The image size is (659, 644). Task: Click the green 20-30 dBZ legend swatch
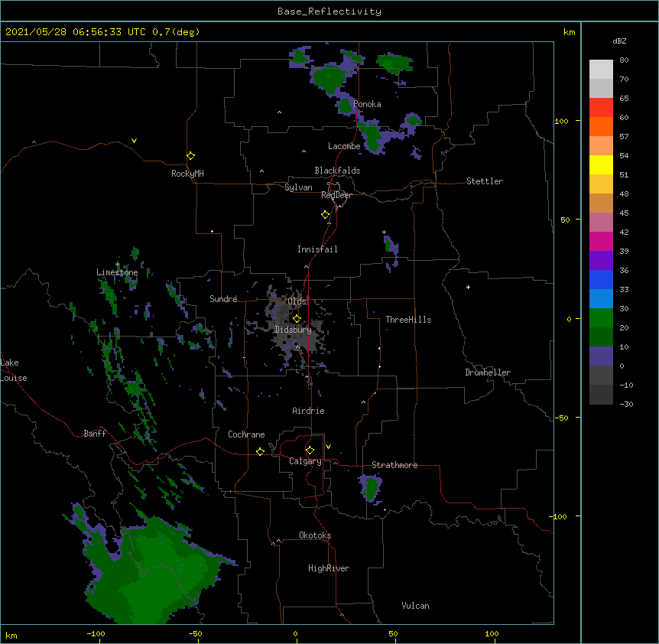tap(601, 318)
